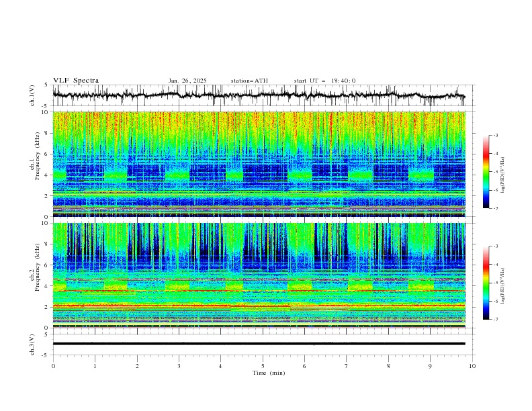Click the ch.3 flat voltage trace
This screenshot has height=411, width=532.
tap(259, 344)
